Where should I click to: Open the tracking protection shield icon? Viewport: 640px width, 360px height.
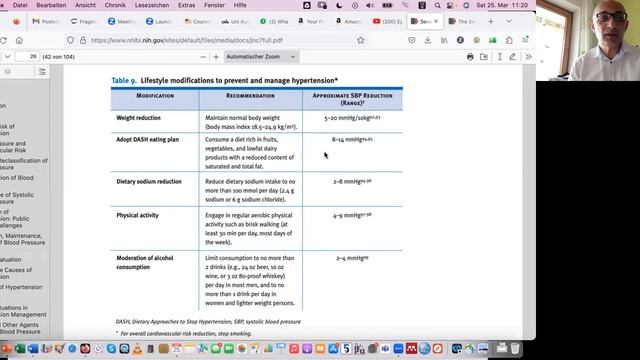pos(70,40)
